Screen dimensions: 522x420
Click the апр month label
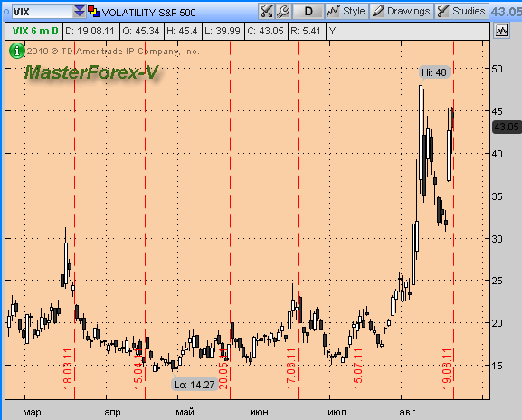112,413
